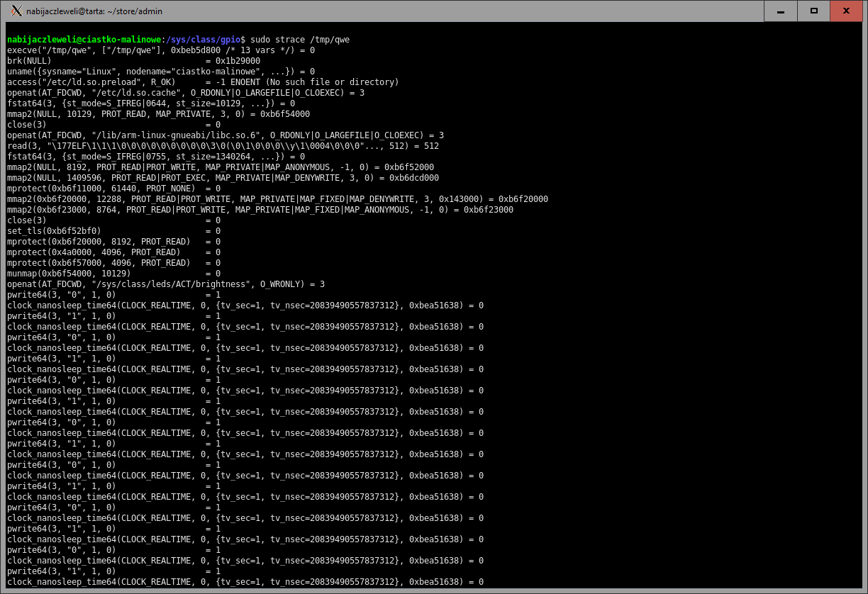Click the mprotect PROT_NONE line
The width and height of the screenshot is (868, 594).
[113, 189]
